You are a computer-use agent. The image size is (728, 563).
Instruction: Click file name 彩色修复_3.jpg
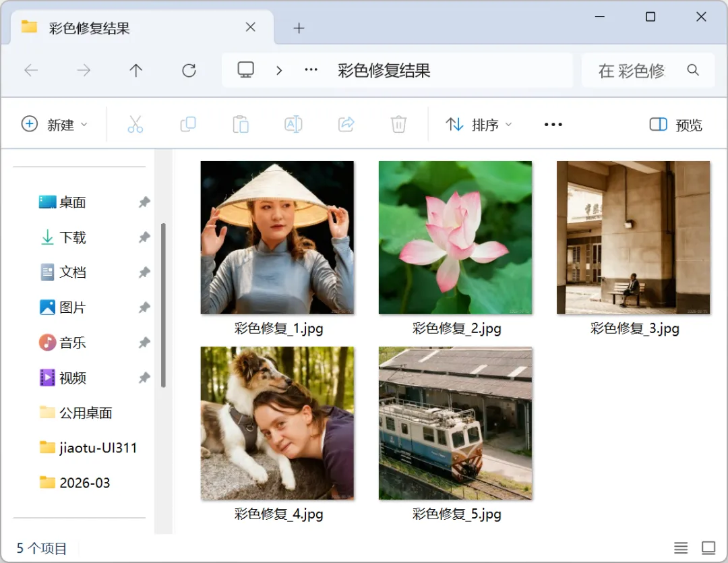(x=635, y=328)
